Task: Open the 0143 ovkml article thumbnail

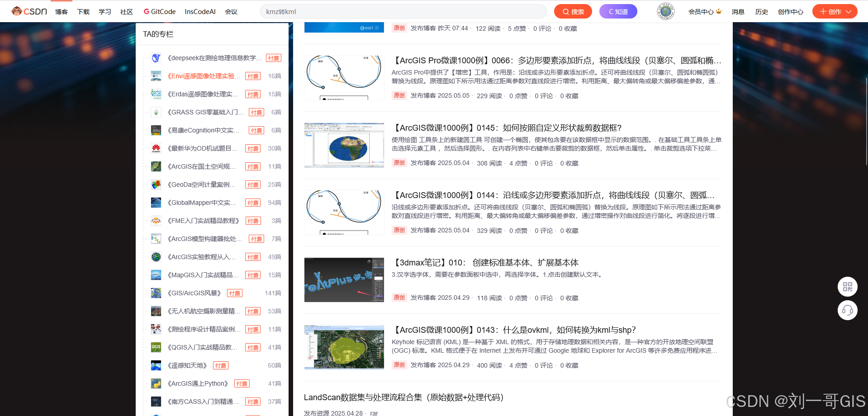Action: pos(344,347)
